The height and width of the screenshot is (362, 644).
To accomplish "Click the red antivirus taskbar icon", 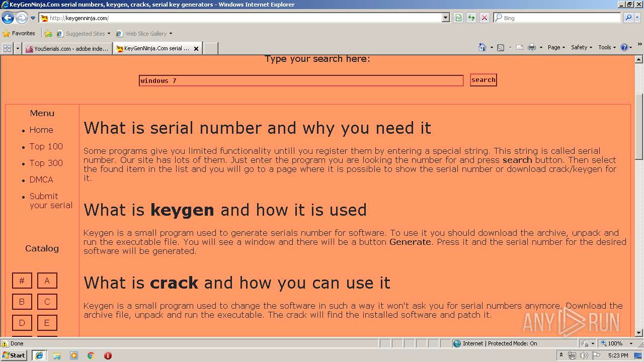I will [x=108, y=355].
